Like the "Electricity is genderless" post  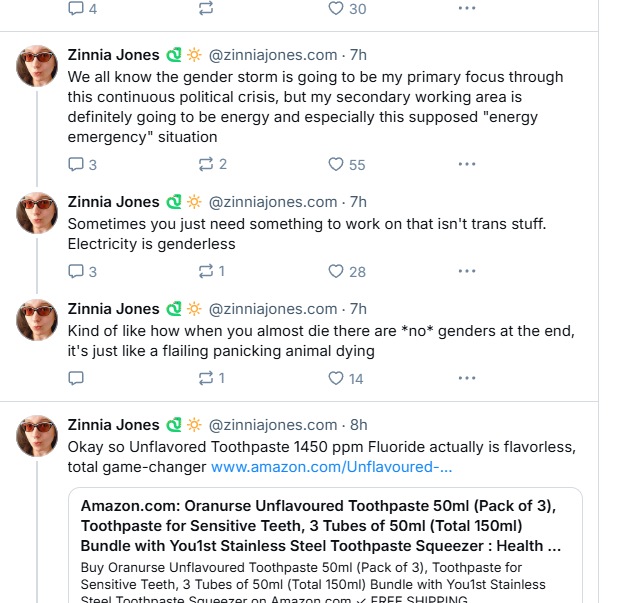[x=347, y=271]
